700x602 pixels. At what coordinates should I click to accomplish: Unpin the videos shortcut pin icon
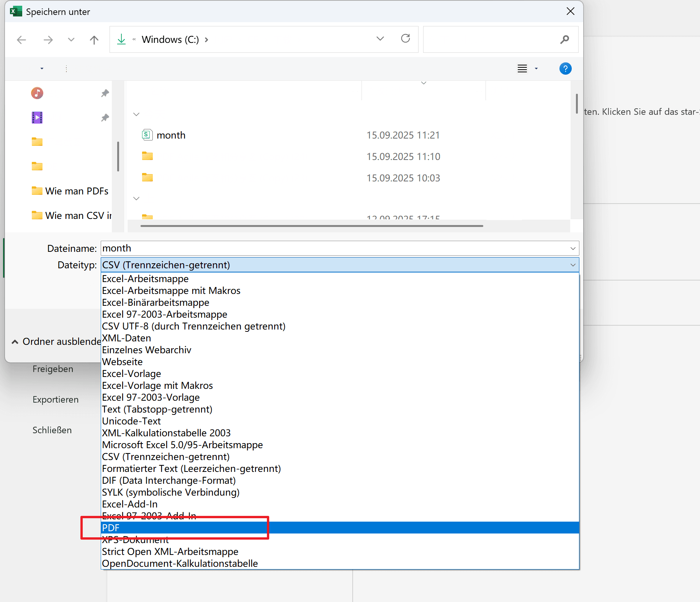click(x=105, y=117)
